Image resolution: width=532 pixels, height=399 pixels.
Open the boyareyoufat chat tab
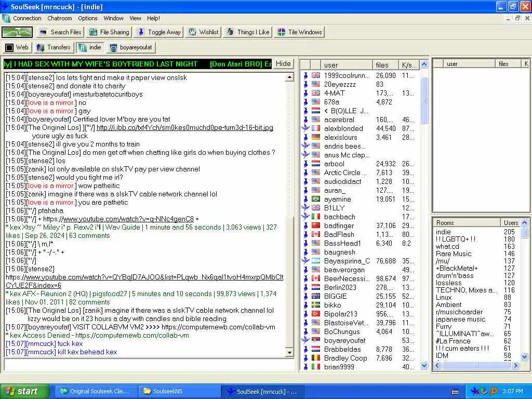(131, 47)
